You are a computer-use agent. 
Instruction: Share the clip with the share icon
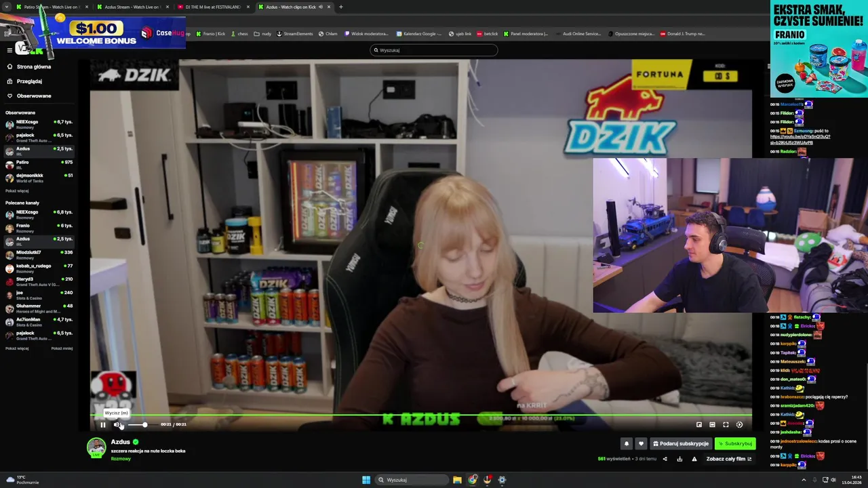[665, 459]
